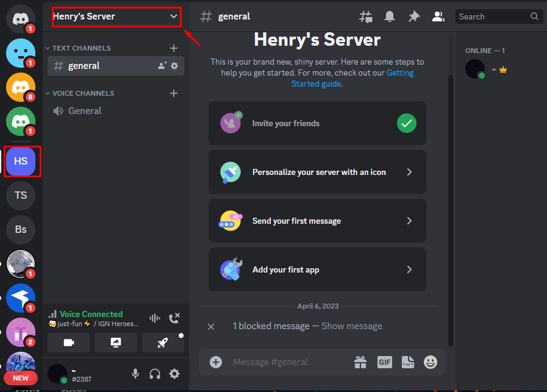Create invite for general channel
Image resolution: width=547 pixels, height=392 pixels.
[162, 66]
